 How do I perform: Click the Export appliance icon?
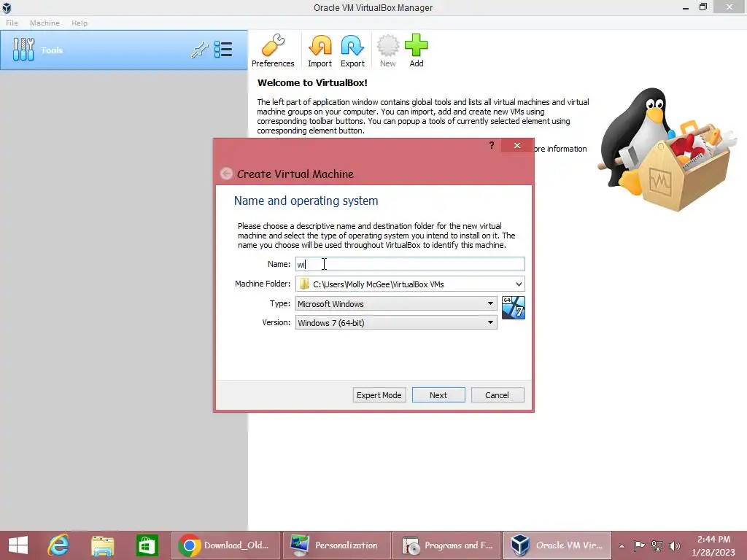[352, 50]
